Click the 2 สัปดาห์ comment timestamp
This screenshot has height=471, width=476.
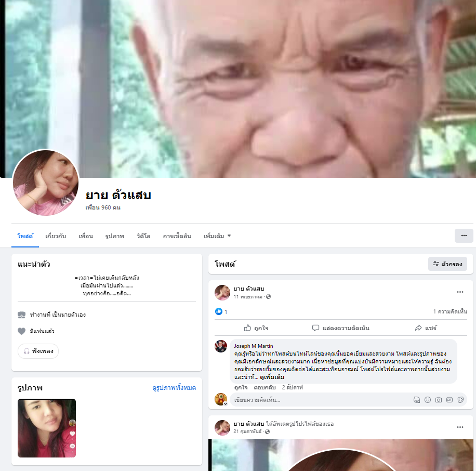[293, 387]
